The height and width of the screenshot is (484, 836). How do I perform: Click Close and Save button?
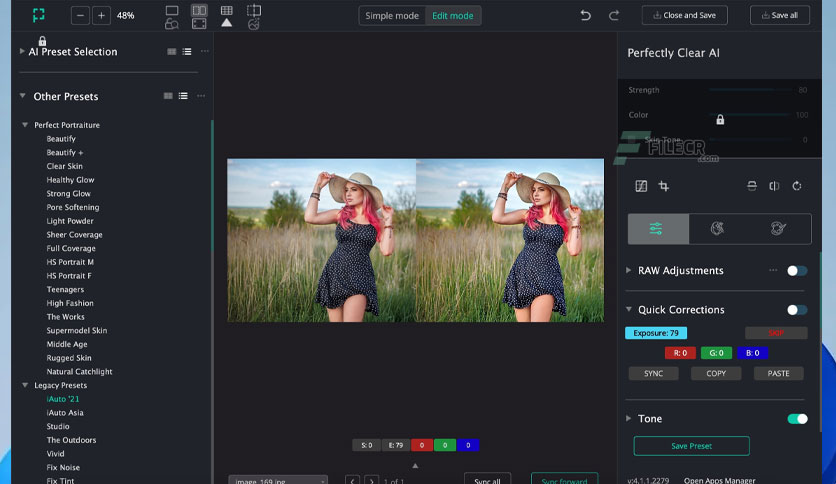coord(685,15)
